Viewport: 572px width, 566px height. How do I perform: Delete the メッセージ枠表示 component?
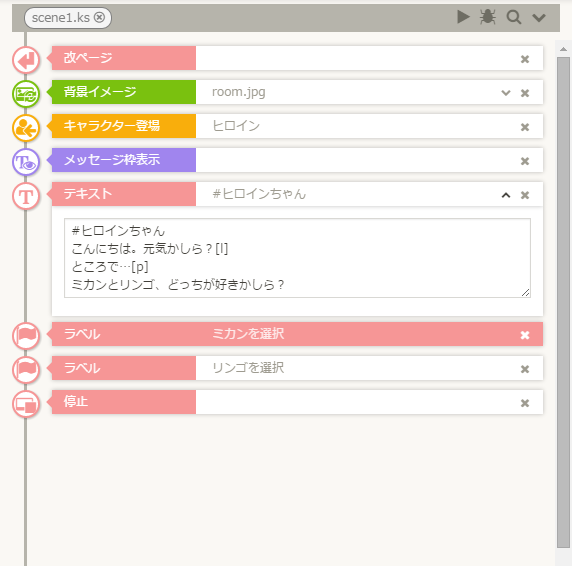(x=525, y=161)
